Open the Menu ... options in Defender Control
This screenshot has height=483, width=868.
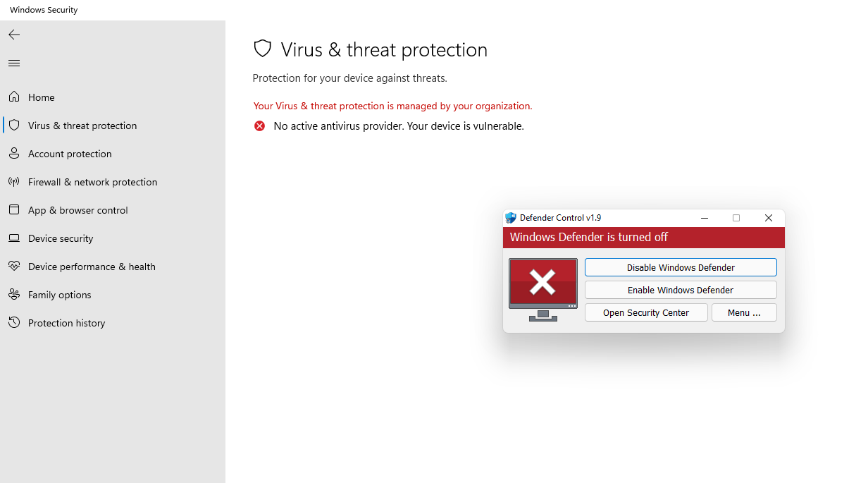(744, 312)
